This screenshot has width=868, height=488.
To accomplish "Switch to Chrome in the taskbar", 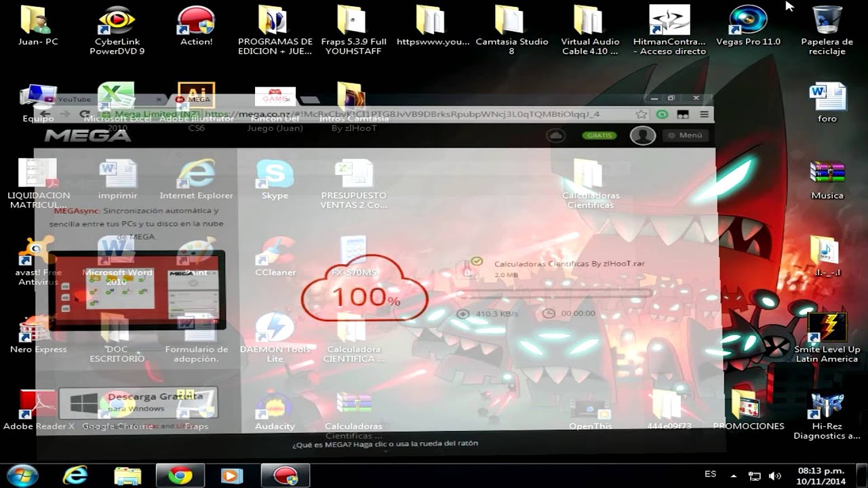I will coord(180,475).
